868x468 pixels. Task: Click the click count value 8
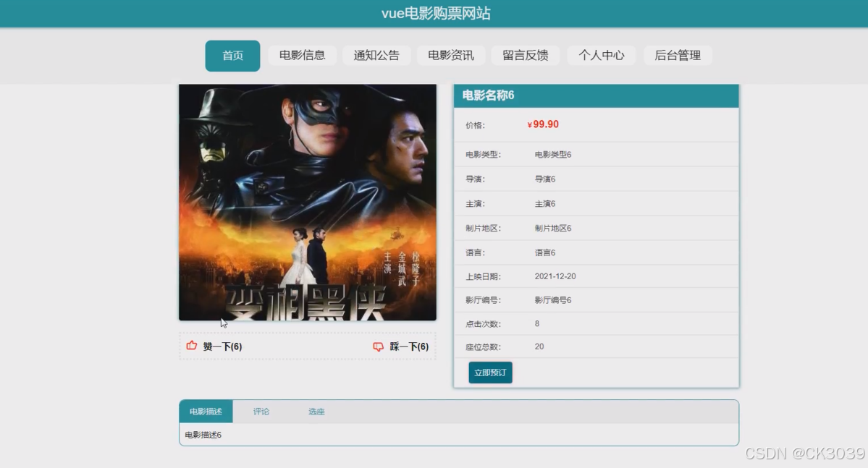tap(537, 323)
